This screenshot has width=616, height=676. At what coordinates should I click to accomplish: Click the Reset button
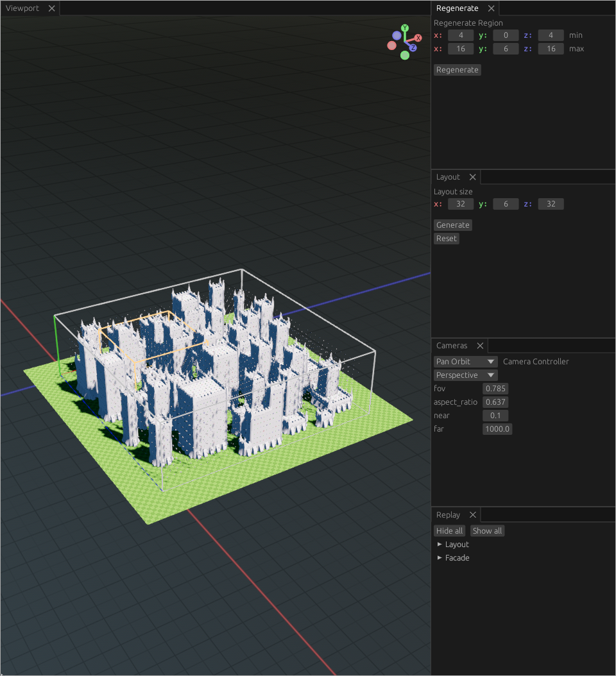pos(446,239)
